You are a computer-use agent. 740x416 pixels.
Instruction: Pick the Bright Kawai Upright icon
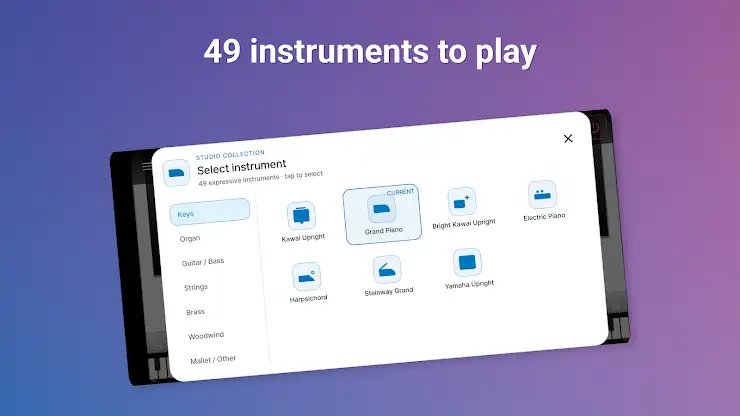click(462, 202)
